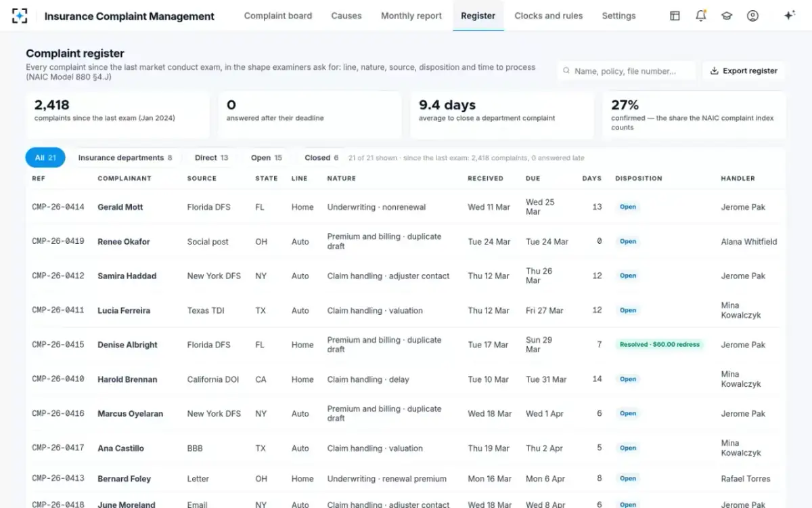Viewport: 812px width, 508px height.
Task: Focus the name, policy, file number search
Action: tap(627, 71)
